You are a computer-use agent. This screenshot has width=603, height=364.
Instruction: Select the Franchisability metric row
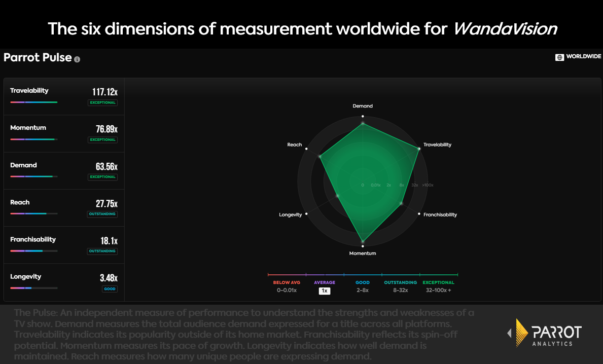(x=64, y=245)
